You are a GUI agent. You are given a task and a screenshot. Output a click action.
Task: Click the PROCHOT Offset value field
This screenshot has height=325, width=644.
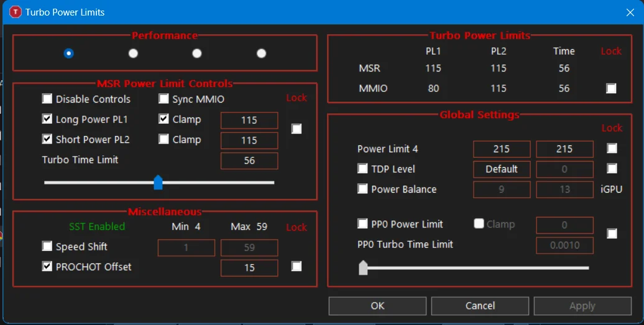pyautogui.click(x=249, y=268)
